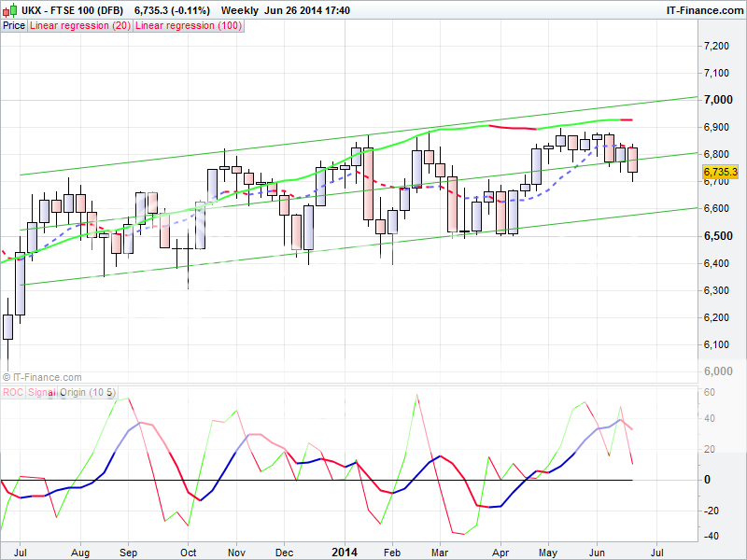
Task: Click the 6,500 price axis label
Action: (718, 236)
